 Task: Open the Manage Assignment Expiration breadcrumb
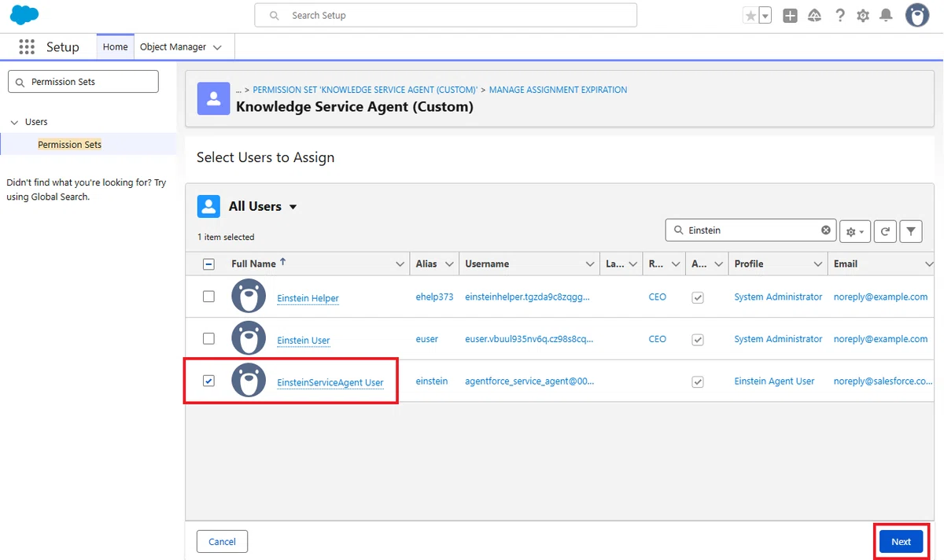[559, 90]
